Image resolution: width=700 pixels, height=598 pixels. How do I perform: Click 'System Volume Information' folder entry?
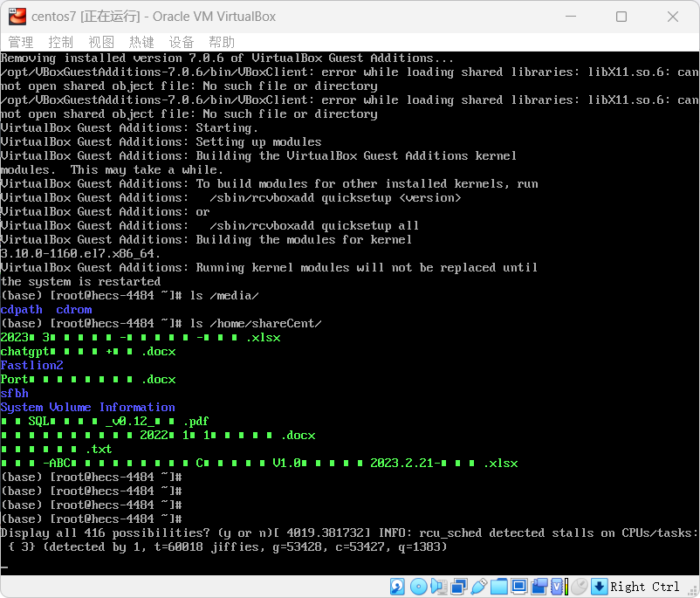[x=87, y=408]
